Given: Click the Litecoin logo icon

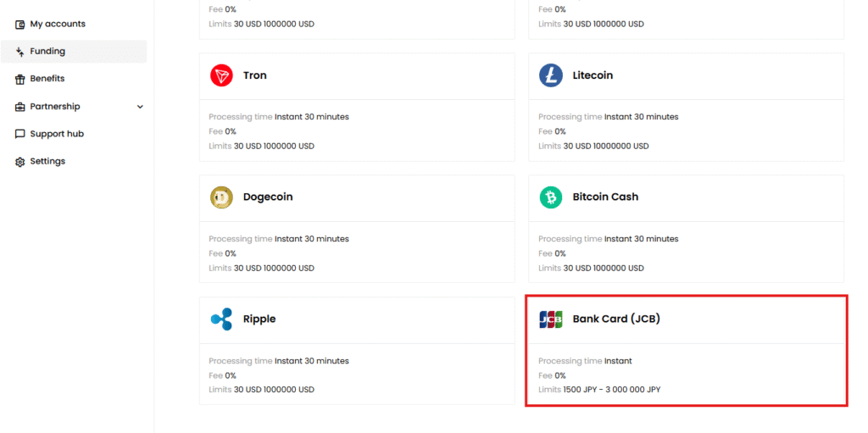Looking at the screenshot, I should [x=551, y=75].
